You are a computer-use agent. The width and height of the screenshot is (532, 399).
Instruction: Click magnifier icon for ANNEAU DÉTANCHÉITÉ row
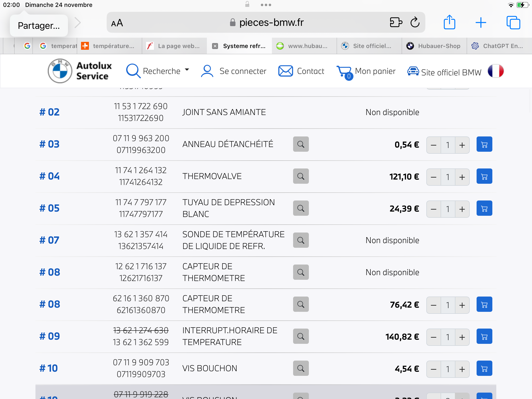(x=301, y=144)
